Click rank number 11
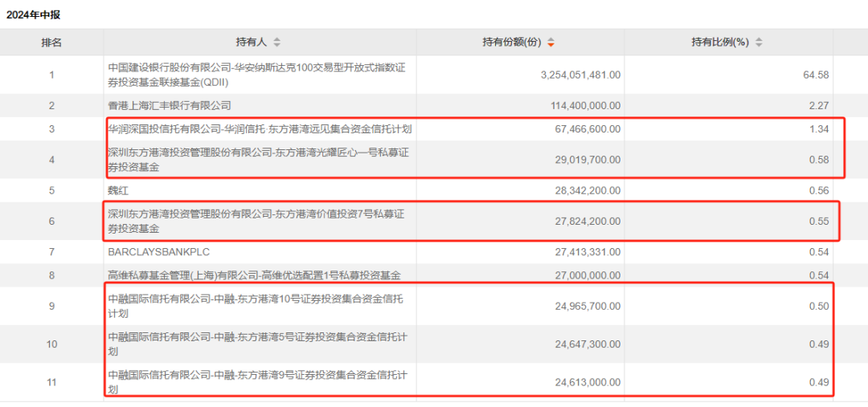Viewport: 868px width, 407px height. point(51,382)
